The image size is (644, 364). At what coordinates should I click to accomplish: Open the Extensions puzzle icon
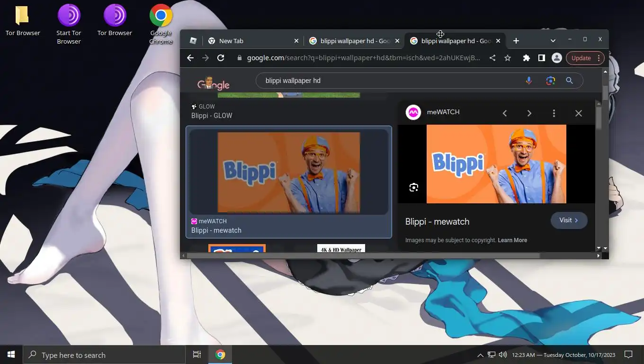tap(527, 58)
